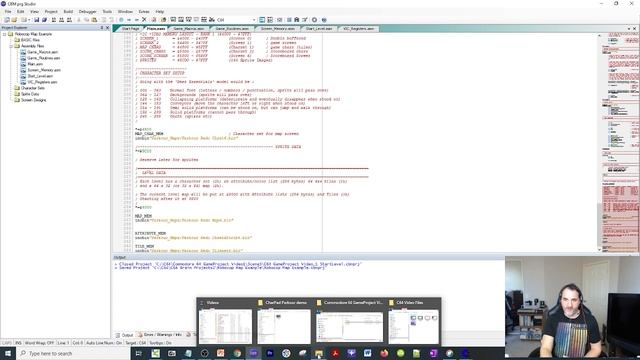Open Chrome from the taskbar
Screen dimensions: 640x360
coord(237,353)
